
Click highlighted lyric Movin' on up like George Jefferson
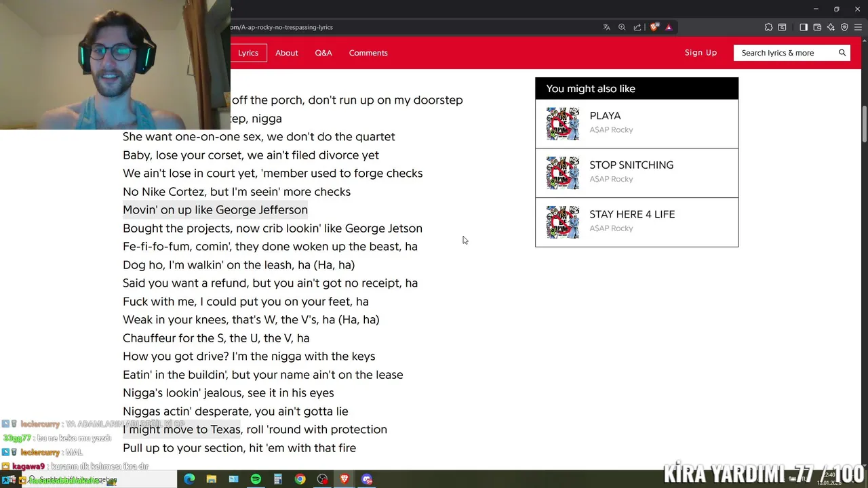[215, 210]
